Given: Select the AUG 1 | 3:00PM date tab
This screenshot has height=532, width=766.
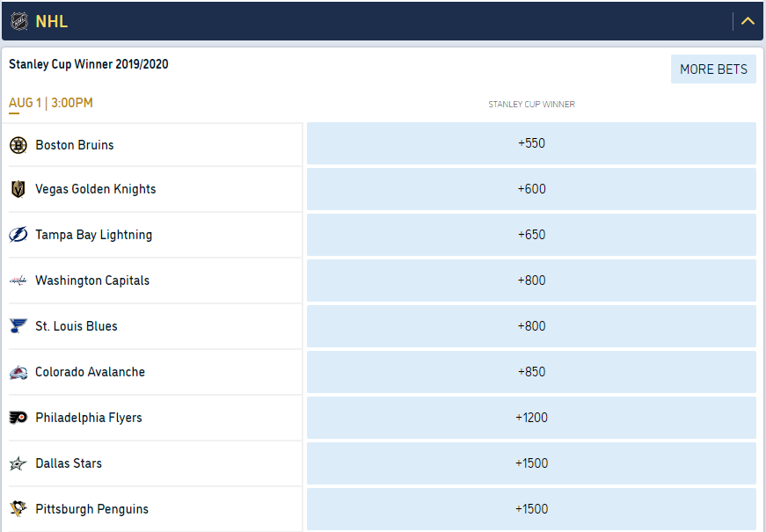Looking at the screenshot, I should tap(51, 103).
